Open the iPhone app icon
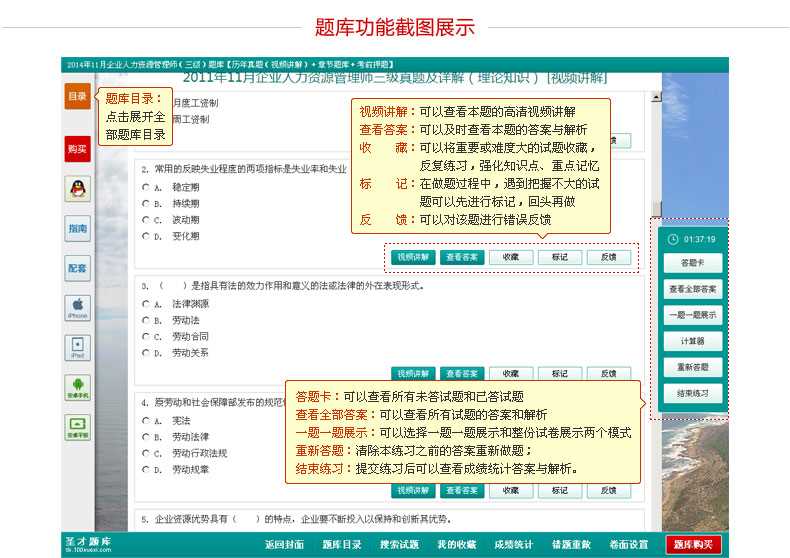The height and width of the screenshot is (558, 790). (77, 307)
